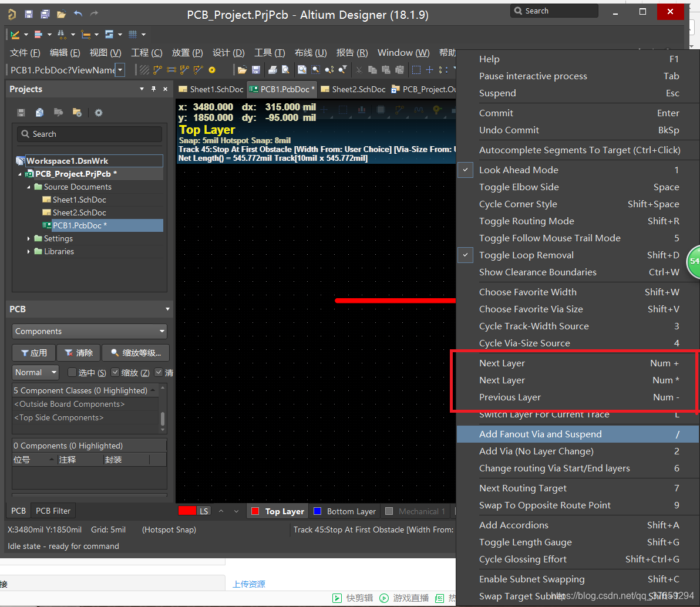Toggle the 选中 (S) checkbox
The width and height of the screenshot is (700, 607).
(x=72, y=372)
